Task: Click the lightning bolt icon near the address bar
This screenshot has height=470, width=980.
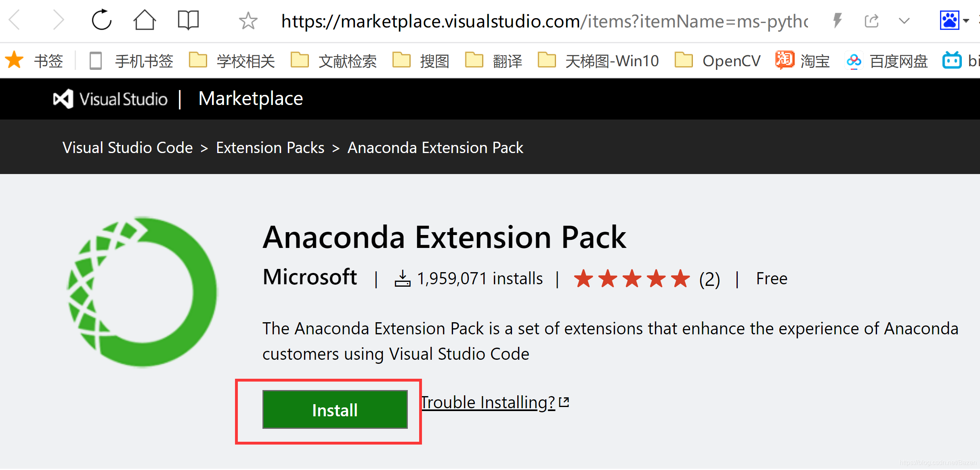Action: click(837, 20)
